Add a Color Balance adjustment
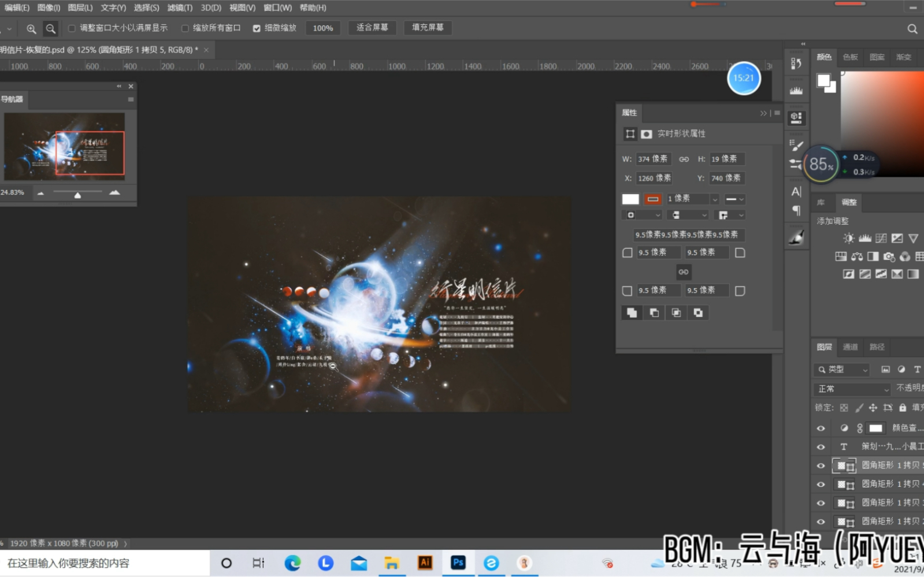 click(857, 256)
